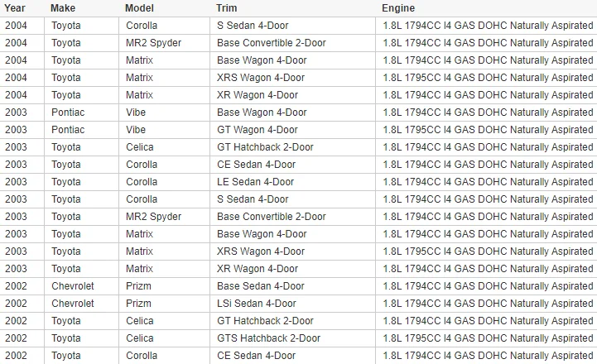Viewport: 597px width, 364px height.
Task: Click the 2004 XRS Wagon 4-Door cell
Action: tap(260, 78)
